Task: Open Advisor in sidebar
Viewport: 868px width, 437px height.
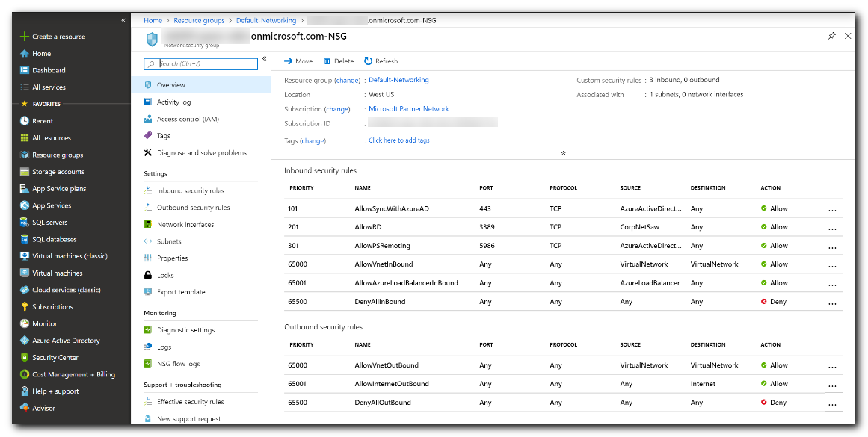Action: click(x=43, y=408)
